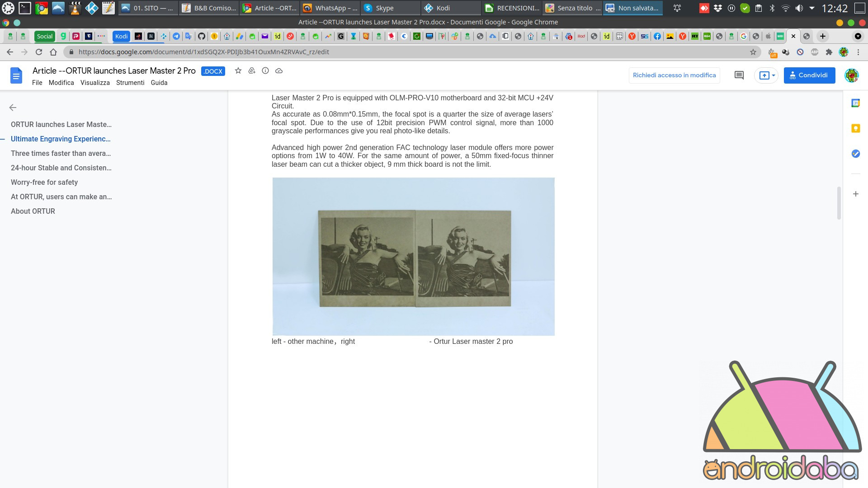Open the Strumenti menu
Screen dimensions: 868x488
point(130,83)
